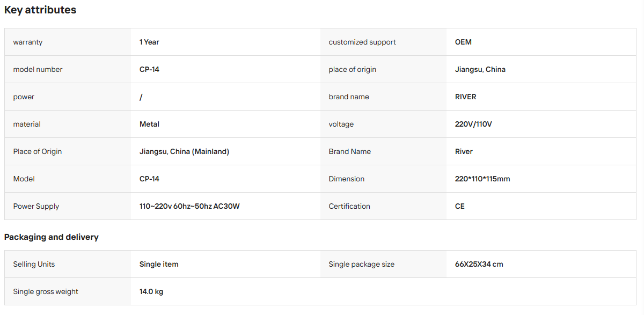Viewport: 644px width, 315px height.
Task: Click the Brand Name value River
Action: pyautogui.click(x=464, y=151)
